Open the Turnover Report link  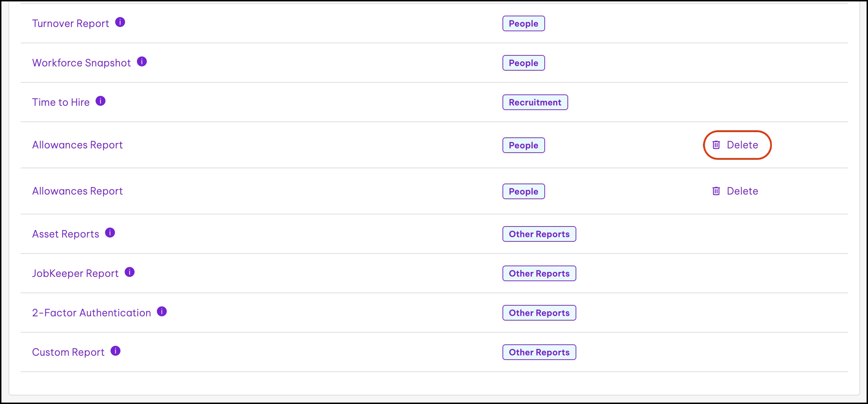[x=71, y=23]
